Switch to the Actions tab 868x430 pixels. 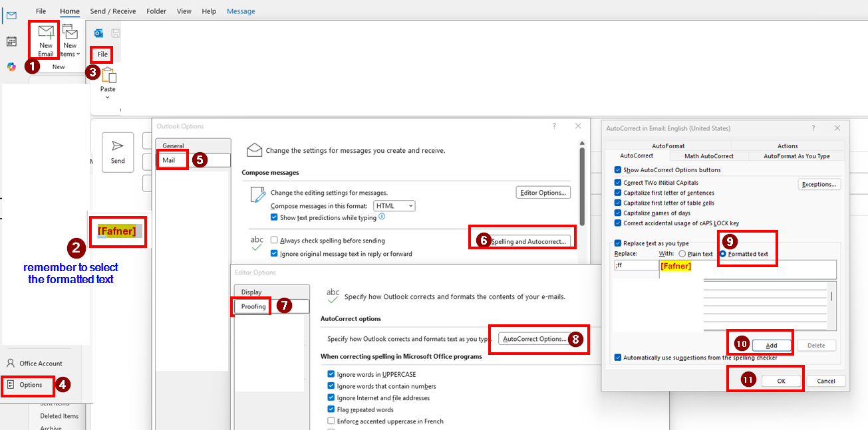788,146
